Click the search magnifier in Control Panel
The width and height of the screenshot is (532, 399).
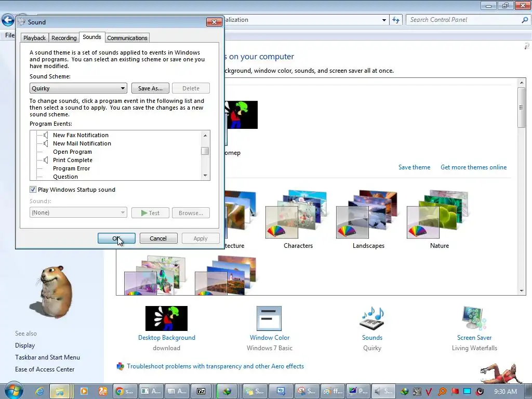525,20
